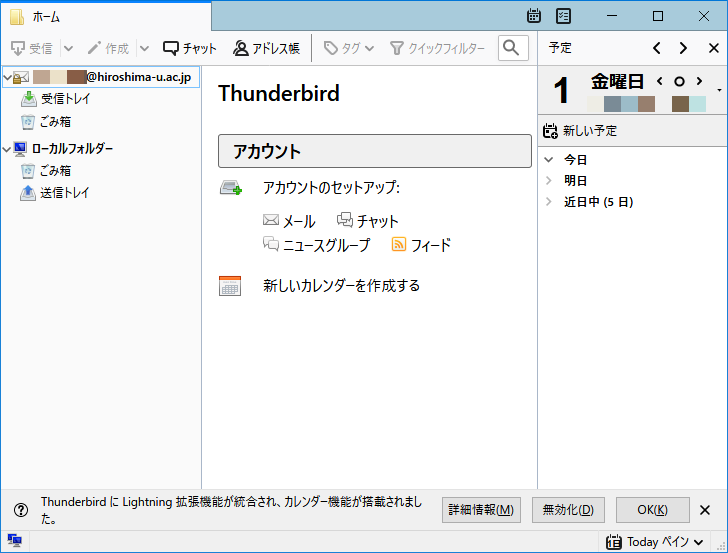The width and height of the screenshot is (728, 553).
Task: Open the アドレス帳 address book
Action: [x=266, y=48]
